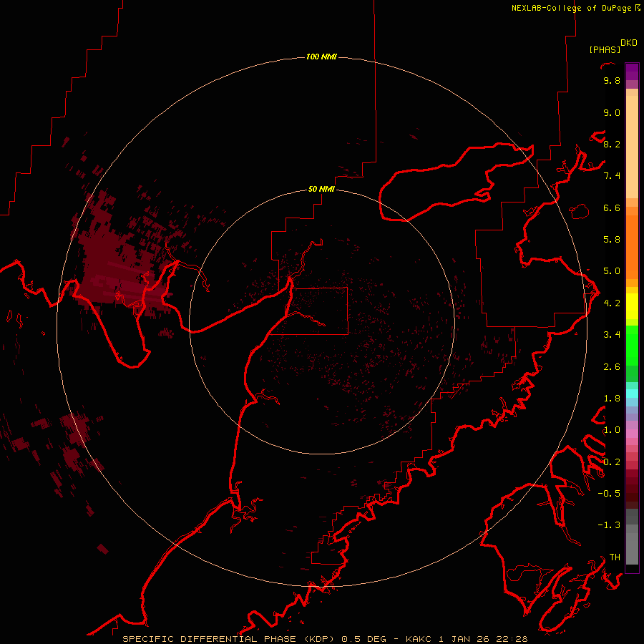Click the 4.2 value on the color scale
This screenshot has height=644, width=644.
pyautogui.click(x=612, y=303)
